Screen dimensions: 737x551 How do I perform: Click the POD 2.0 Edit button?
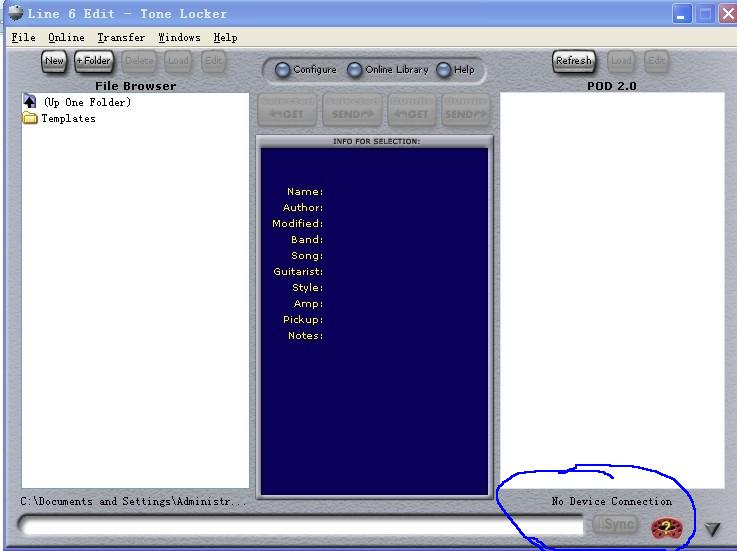pyautogui.click(x=656, y=61)
